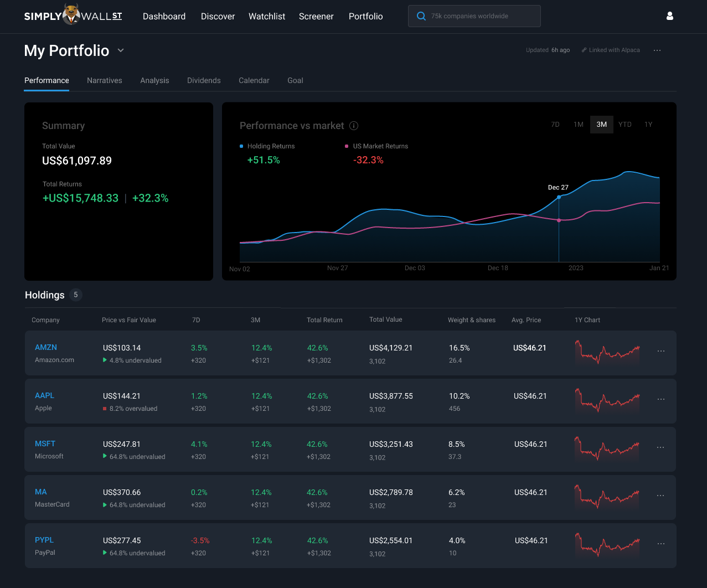Click the Linked with Alpaca link icon
The width and height of the screenshot is (707, 588).
pos(584,50)
